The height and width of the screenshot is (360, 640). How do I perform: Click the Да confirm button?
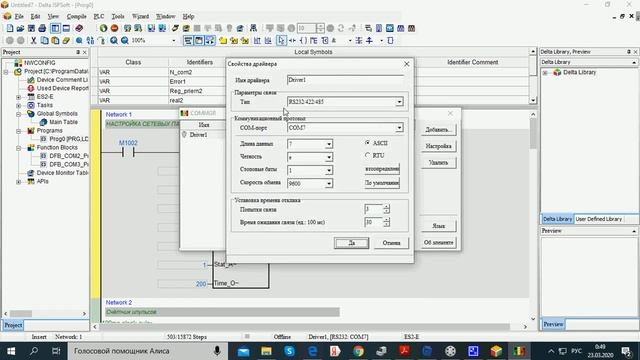351,243
